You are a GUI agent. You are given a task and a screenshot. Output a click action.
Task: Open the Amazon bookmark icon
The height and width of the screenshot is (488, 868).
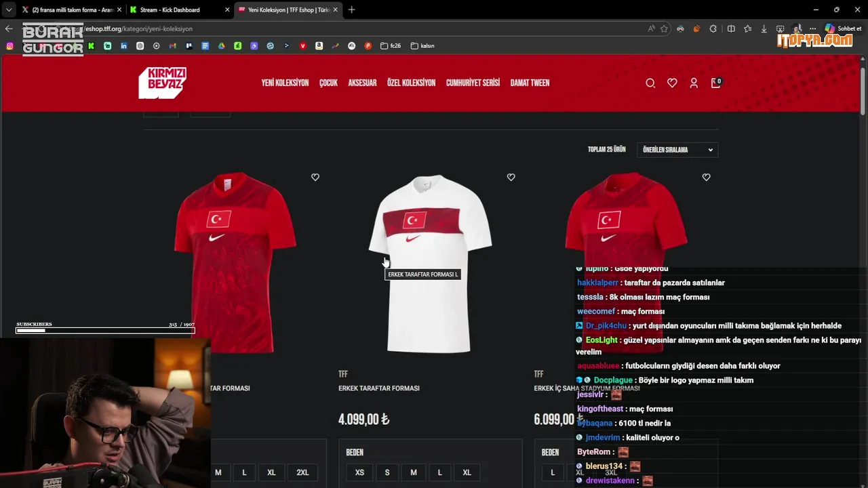(x=319, y=46)
